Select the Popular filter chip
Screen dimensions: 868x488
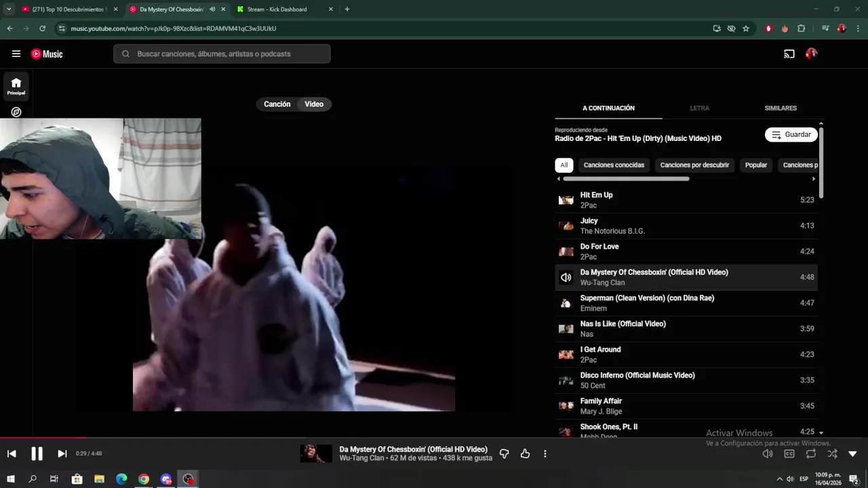(756, 165)
